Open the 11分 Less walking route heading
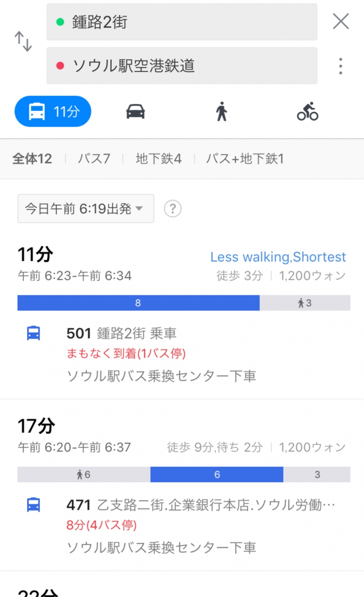Viewport: 364px width, 597px height. 35,255
